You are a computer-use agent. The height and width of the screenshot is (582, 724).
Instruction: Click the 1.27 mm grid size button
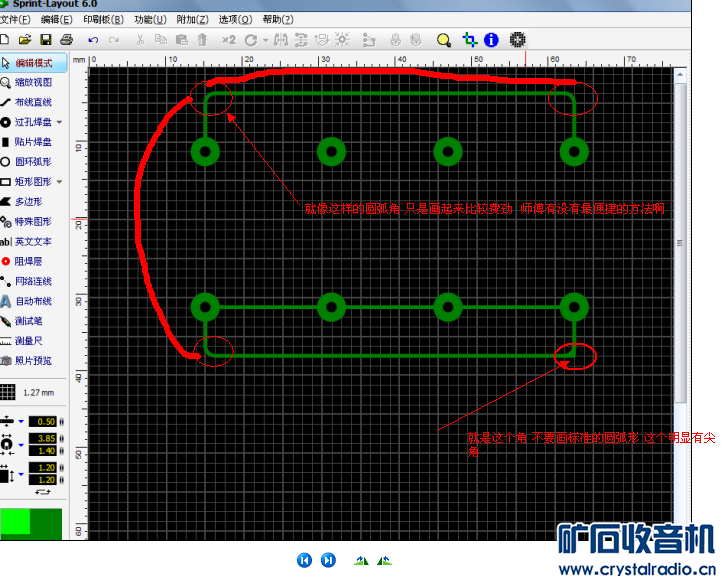pos(28,393)
